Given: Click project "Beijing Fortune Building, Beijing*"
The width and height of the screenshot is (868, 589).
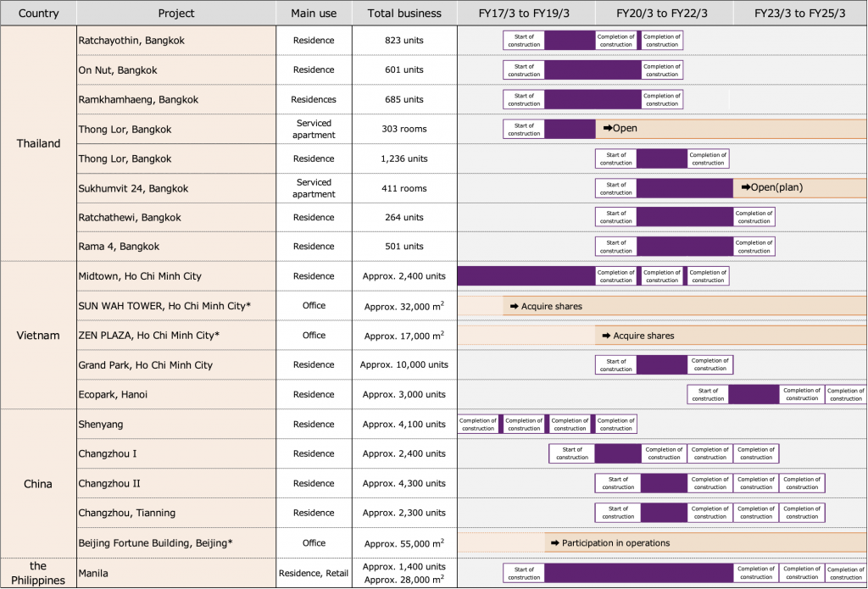Looking at the screenshot, I should click(x=156, y=543).
